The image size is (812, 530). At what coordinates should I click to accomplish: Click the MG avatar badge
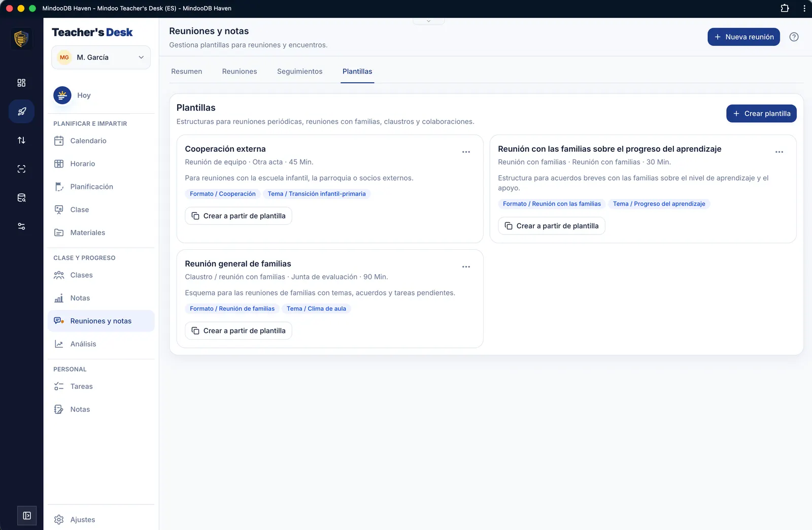tap(64, 57)
